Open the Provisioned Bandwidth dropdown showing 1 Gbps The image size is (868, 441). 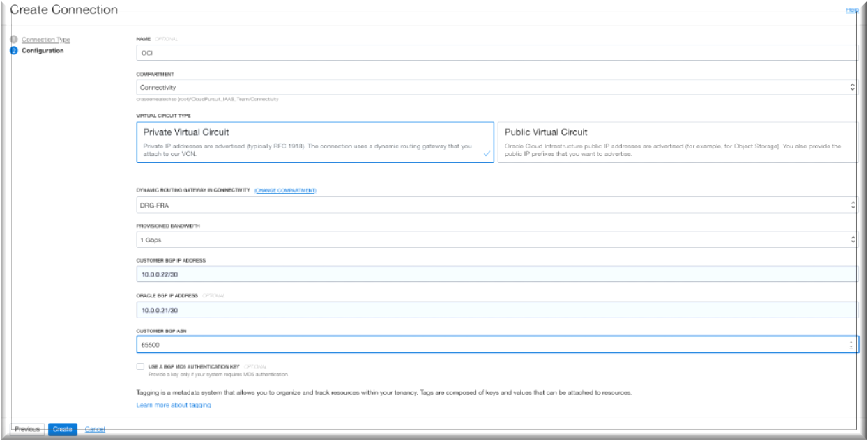495,240
